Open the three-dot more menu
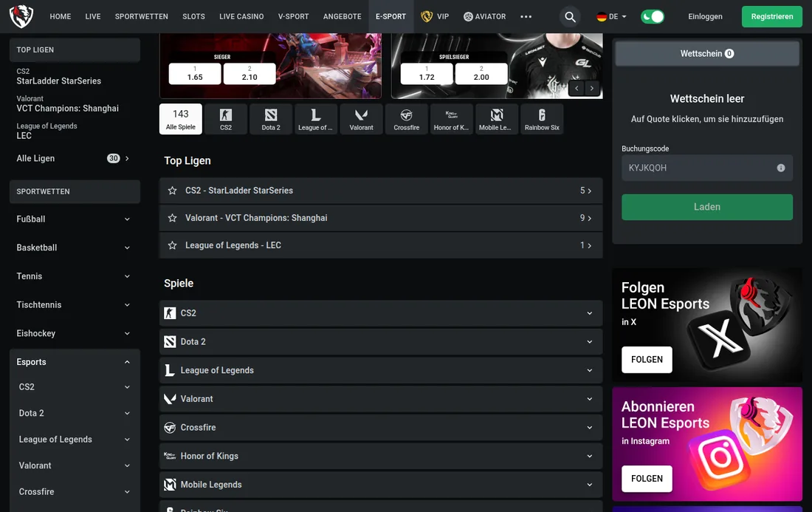This screenshot has height=512, width=812. [x=526, y=16]
